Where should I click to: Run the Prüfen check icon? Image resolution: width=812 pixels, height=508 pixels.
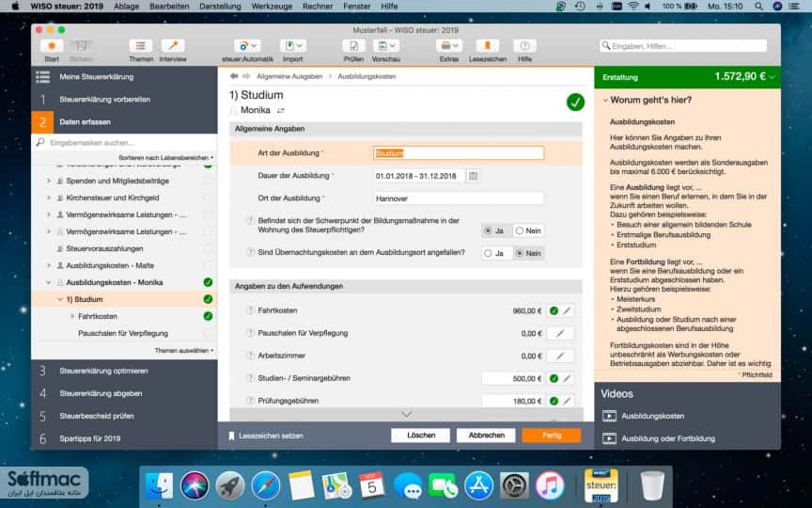[x=353, y=46]
